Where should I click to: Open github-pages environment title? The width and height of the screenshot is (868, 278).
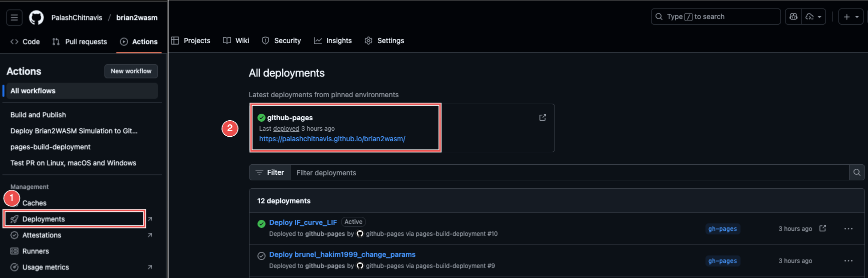(x=290, y=118)
